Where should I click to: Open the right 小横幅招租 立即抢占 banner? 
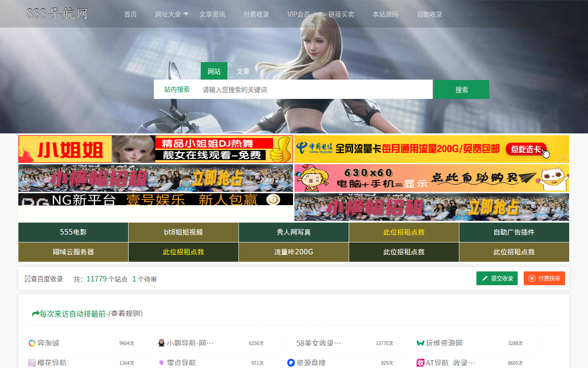[432, 207]
